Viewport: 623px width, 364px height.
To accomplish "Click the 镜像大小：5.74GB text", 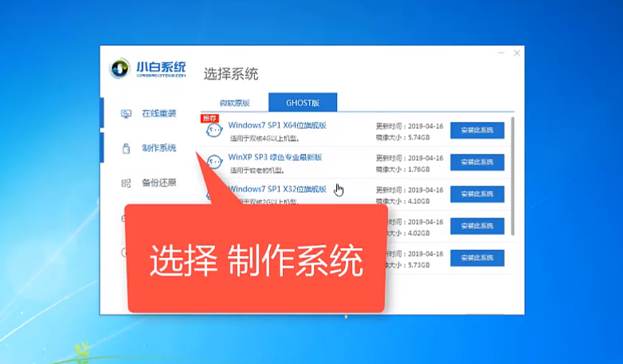I will [x=402, y=138].
